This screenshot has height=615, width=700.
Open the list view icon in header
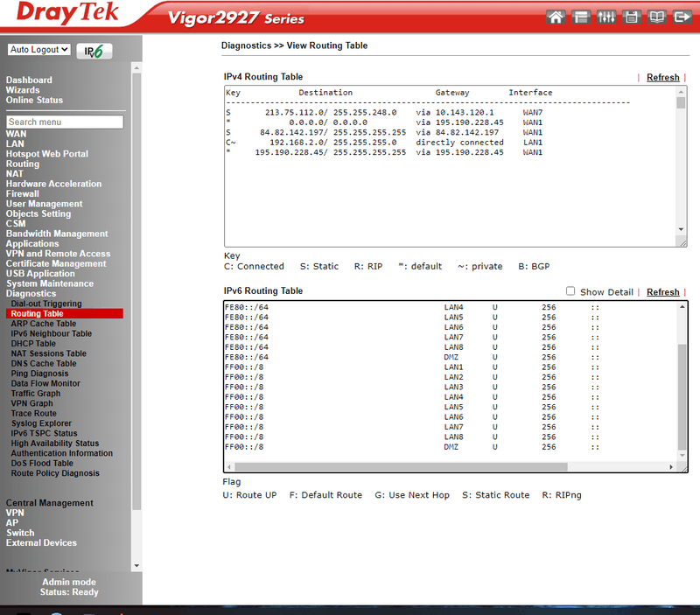(x=580, y=17)
